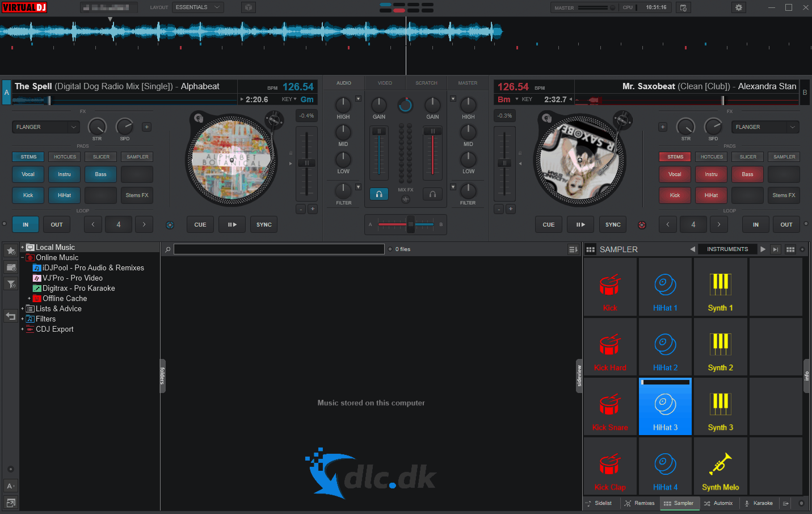Image resolution: width=812 pixels, height=514 pixels.
Task: Expand the Local Music folder
Action: pos(22,248)
